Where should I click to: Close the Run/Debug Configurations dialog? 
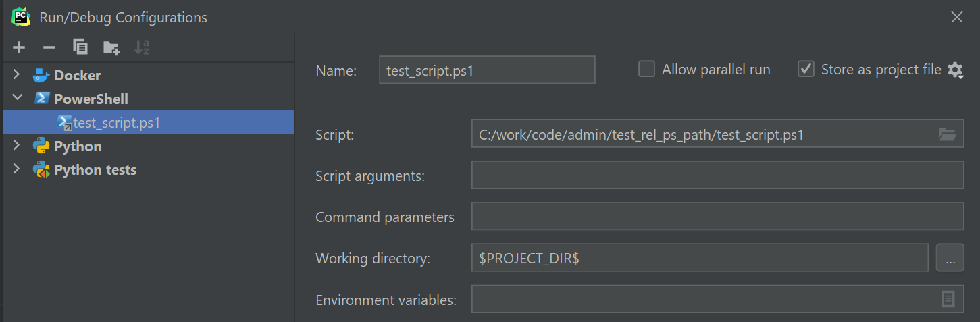pos(956,18)
